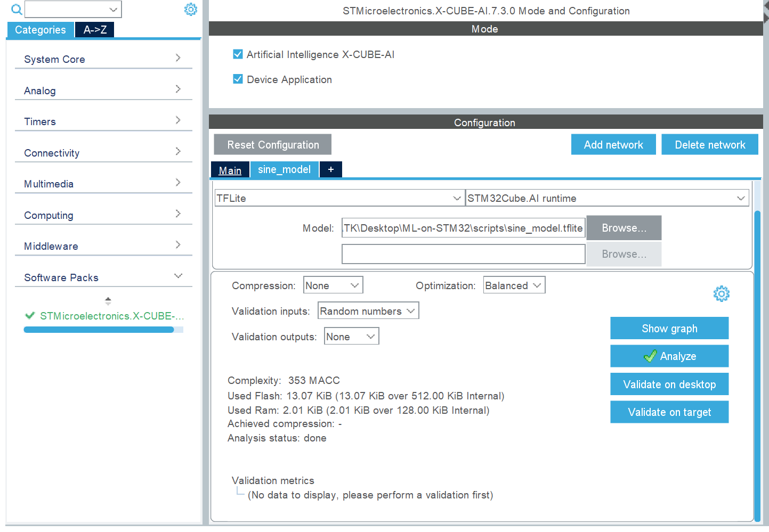Open the Optimization Balanced dropdown
769x532 pixels.
(x=514, y=285)
